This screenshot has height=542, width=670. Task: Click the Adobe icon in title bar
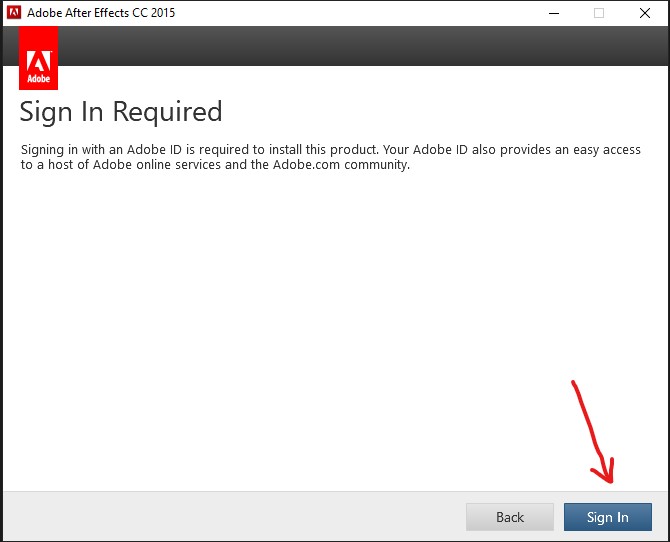tap(14, 13)
